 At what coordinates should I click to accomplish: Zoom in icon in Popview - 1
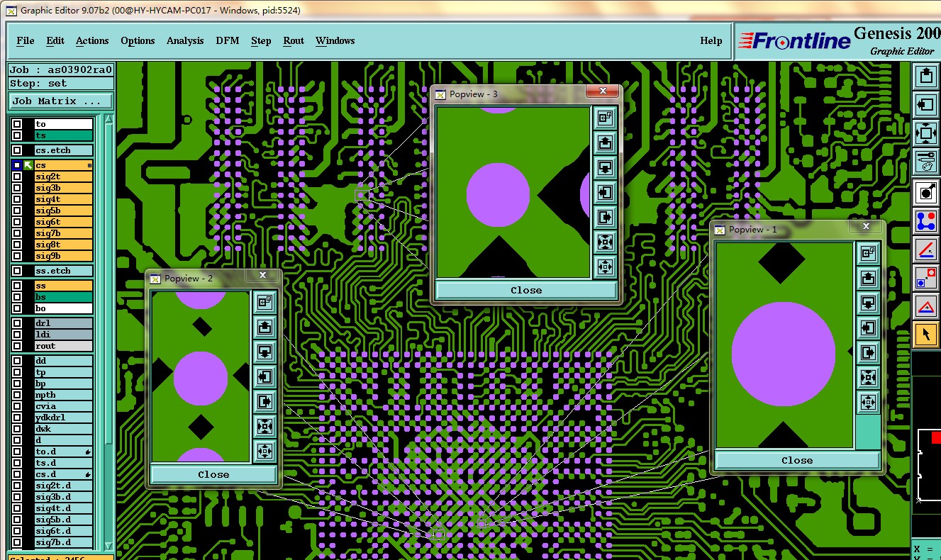868,377
